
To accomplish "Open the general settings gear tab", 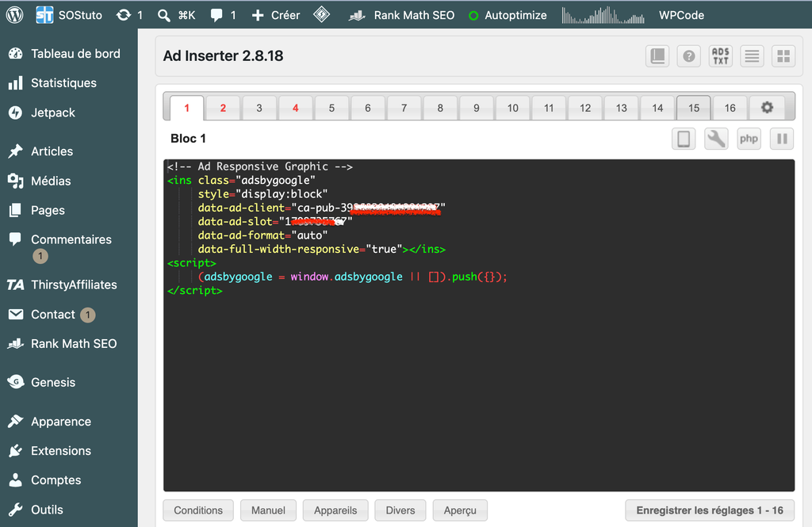I will tap(767, 108).
